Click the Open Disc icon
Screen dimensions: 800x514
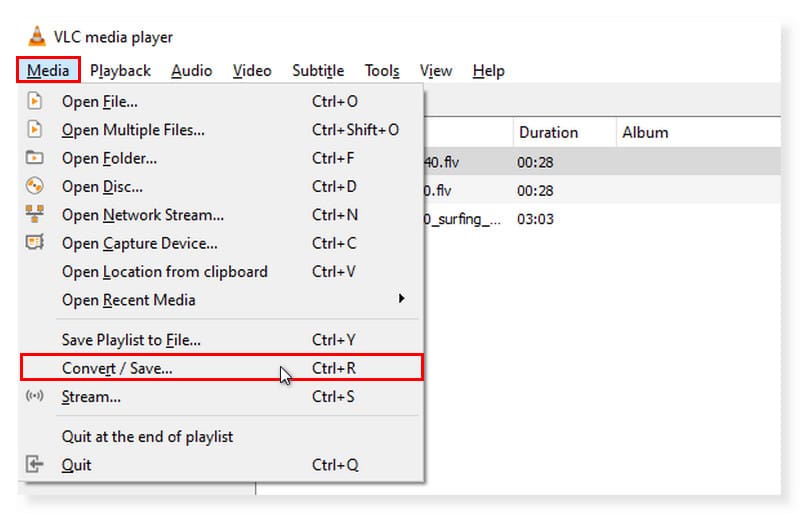[x=35, y=186]
